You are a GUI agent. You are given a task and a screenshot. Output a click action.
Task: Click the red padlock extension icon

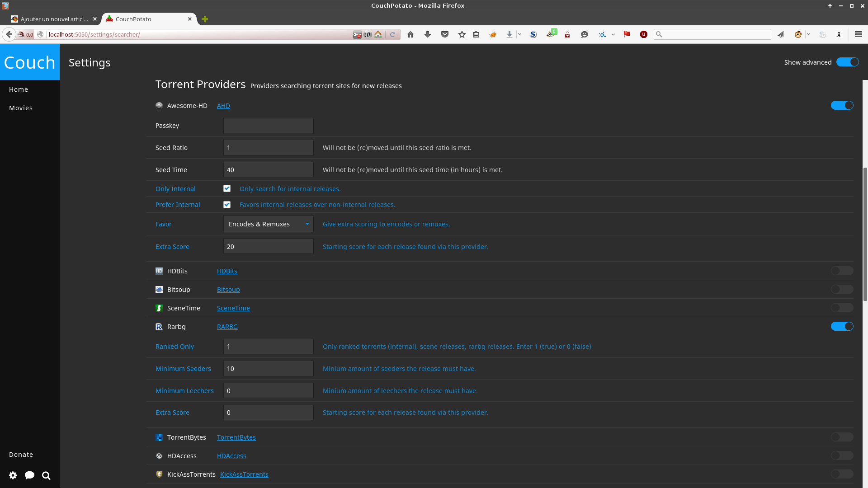(x=567, y=34)
